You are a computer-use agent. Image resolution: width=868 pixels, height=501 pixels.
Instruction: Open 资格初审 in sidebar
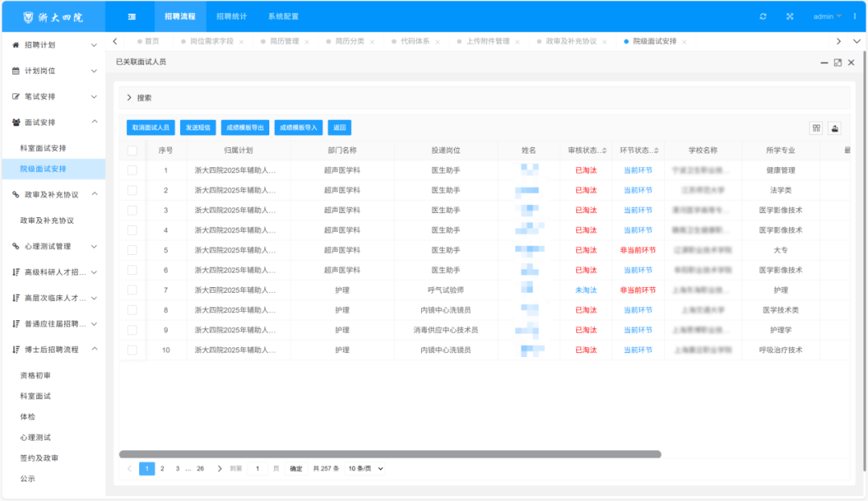pyautogui.click(x=35, y=376)
